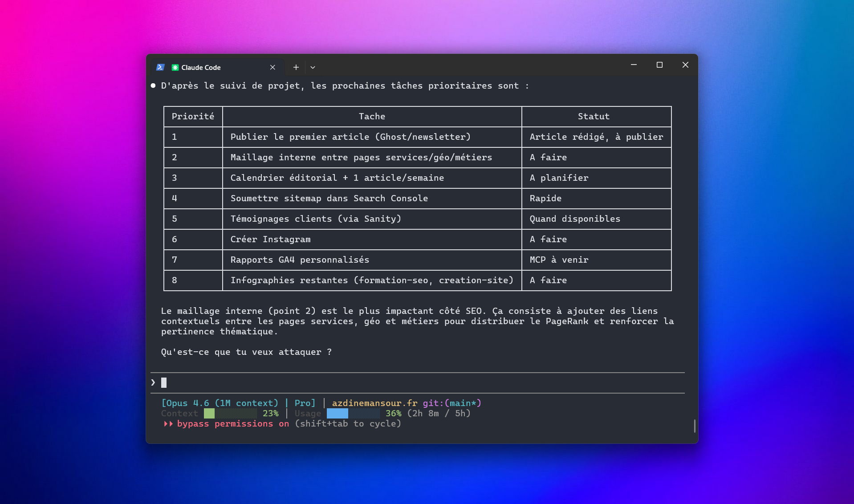This screenshot has height=504, width=854.
Task: Click the green Claude Code tab icon
Action: point(175,67)
